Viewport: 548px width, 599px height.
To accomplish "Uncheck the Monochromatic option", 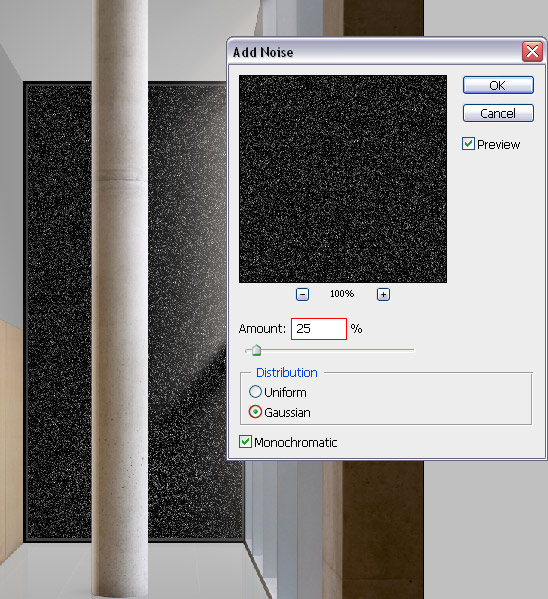I will click(x=245, y=442).
